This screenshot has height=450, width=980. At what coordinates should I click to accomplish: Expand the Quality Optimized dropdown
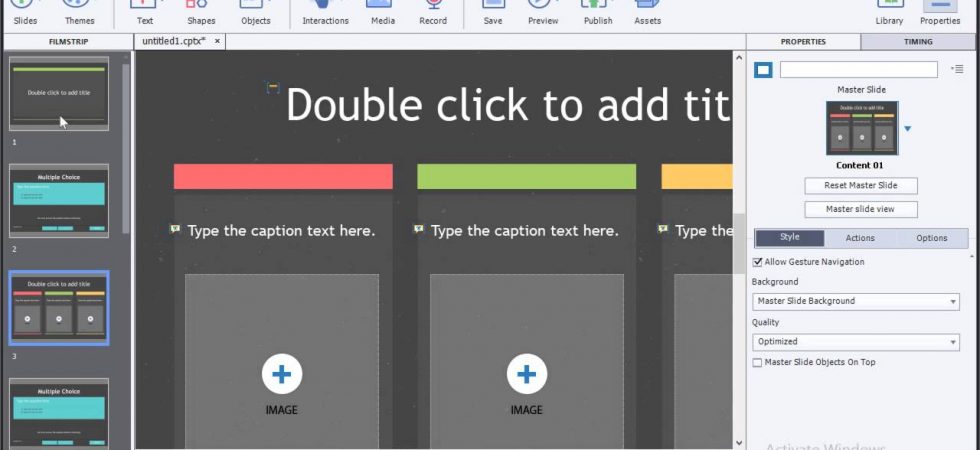coord(856,342)
